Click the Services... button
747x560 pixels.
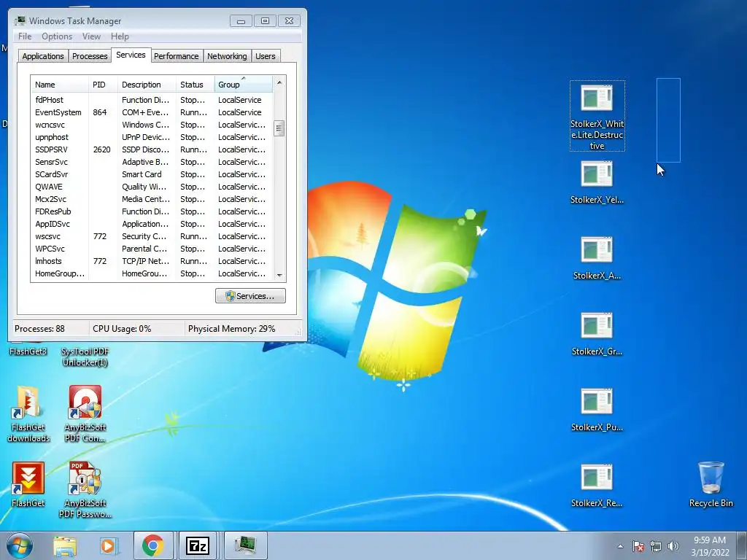[250, 296]
